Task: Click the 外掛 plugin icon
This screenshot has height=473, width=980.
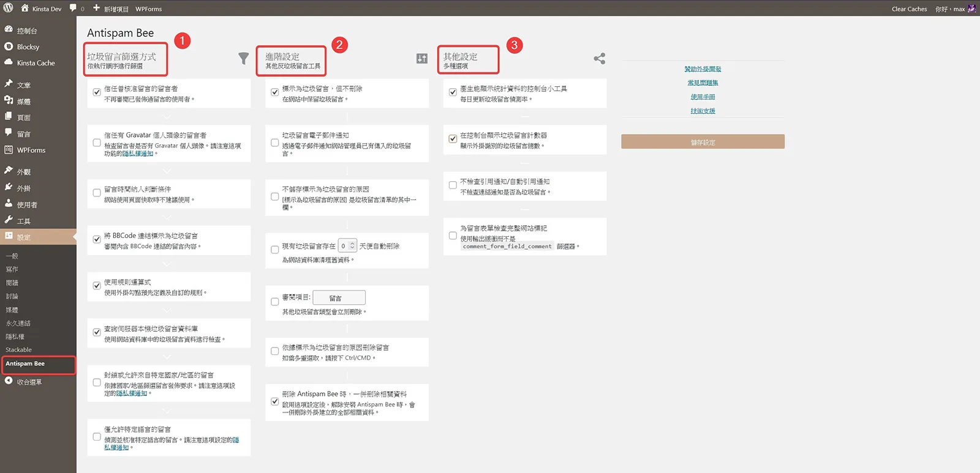Action: [x=9, y=188]
